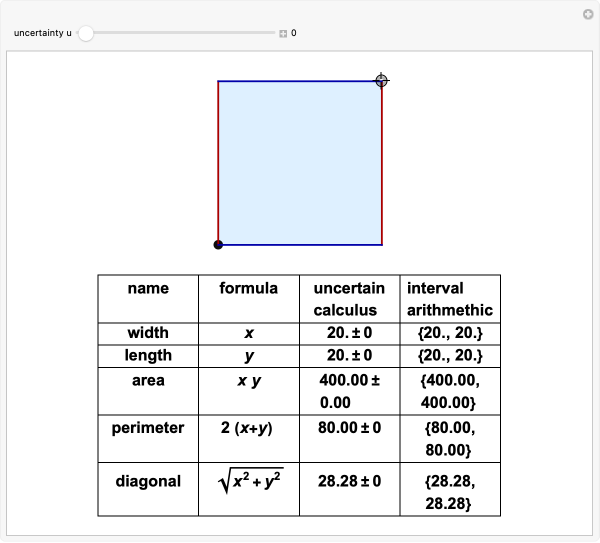Click the blue bottom edge of the square
600x543 pixels.
(x=300, y=244)
